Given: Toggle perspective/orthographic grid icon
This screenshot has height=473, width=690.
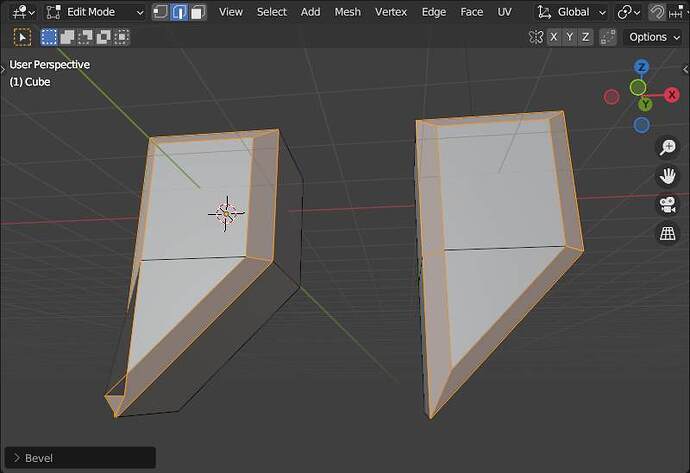Looking at the screenshot, I should pos(668,234).
